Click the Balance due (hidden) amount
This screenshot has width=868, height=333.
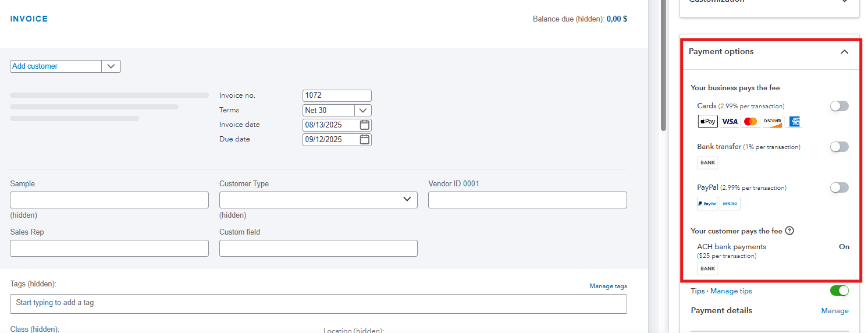point(617,19)
